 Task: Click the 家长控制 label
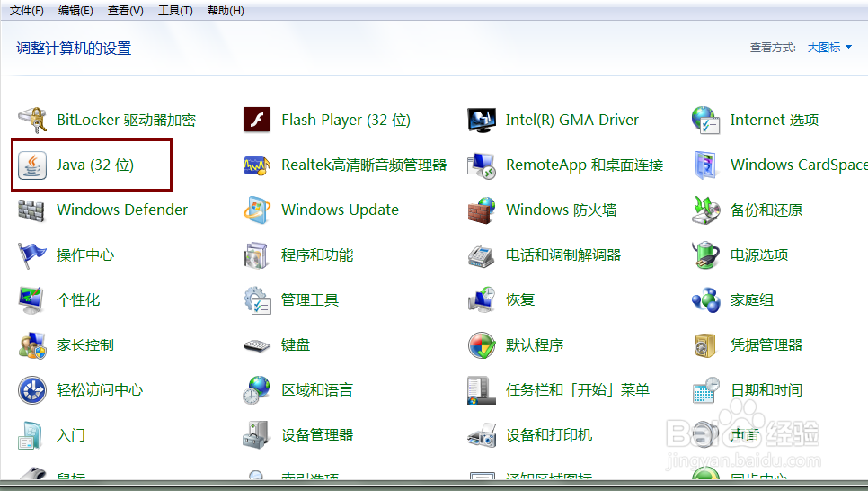tap(85, 345)
